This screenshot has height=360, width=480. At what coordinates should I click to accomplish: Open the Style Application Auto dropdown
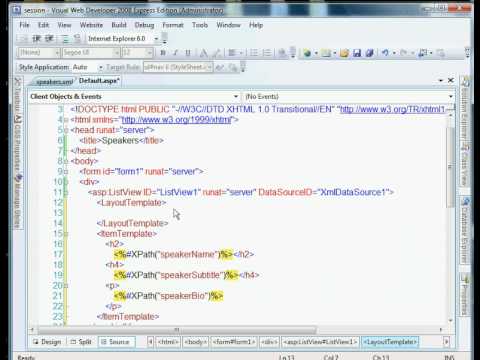(100, 67)
